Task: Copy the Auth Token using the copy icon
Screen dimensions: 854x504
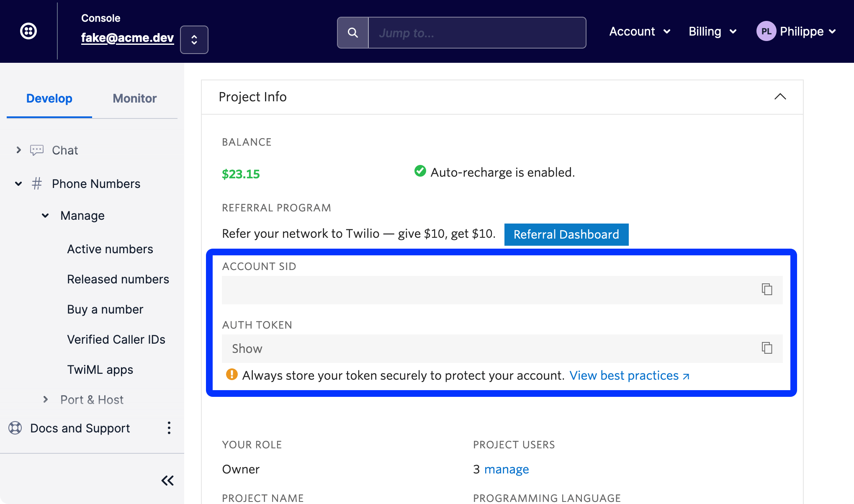Action: (767, 348)
